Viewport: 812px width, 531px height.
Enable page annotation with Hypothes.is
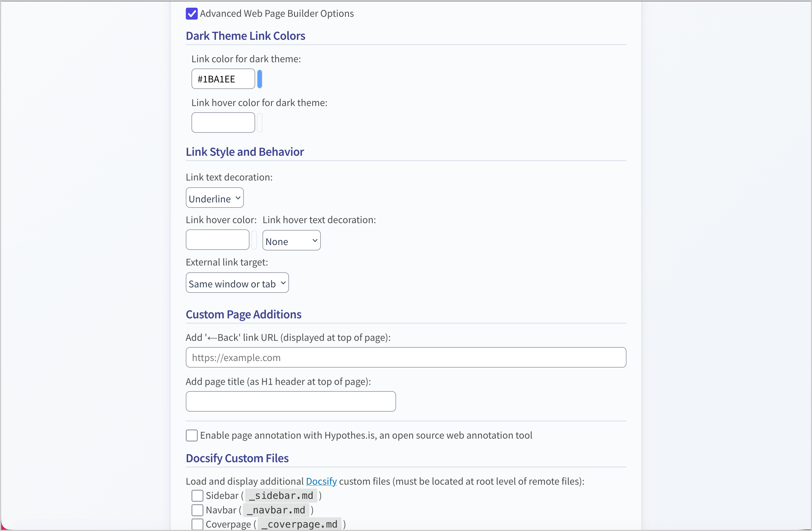[192, 435]
